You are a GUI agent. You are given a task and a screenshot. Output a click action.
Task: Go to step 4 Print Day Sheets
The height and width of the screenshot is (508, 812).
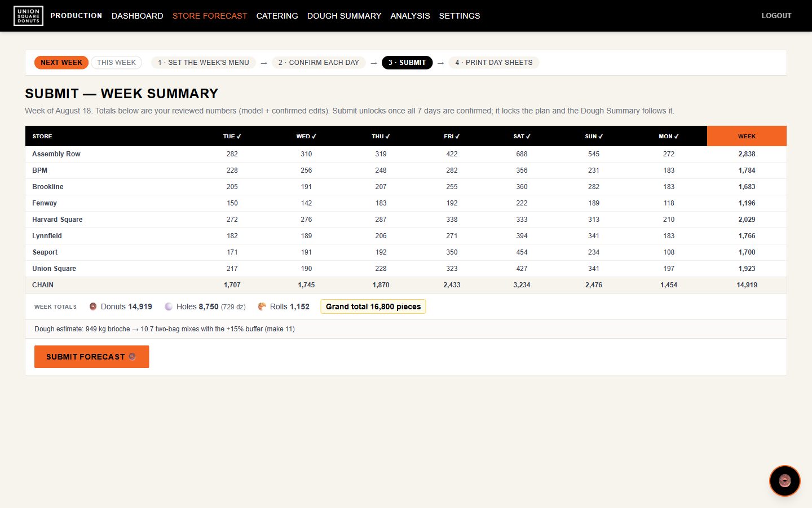(x=494, y=63)
